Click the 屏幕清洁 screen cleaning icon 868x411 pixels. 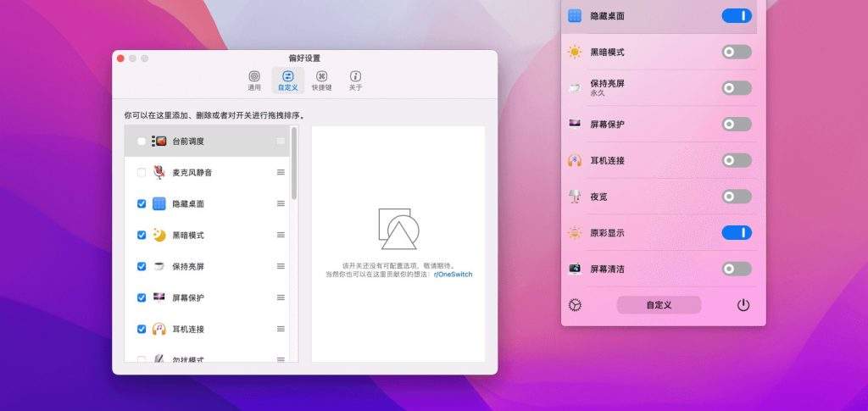click(x=575, y=269)
